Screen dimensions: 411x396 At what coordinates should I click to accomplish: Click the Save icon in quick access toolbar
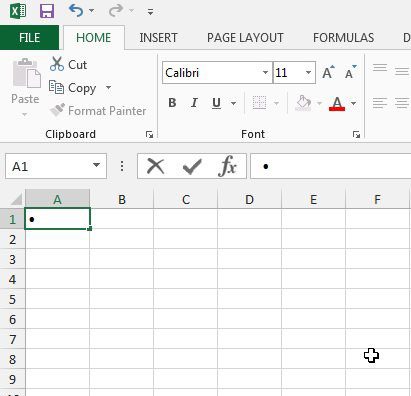click(x=47, y=11)
